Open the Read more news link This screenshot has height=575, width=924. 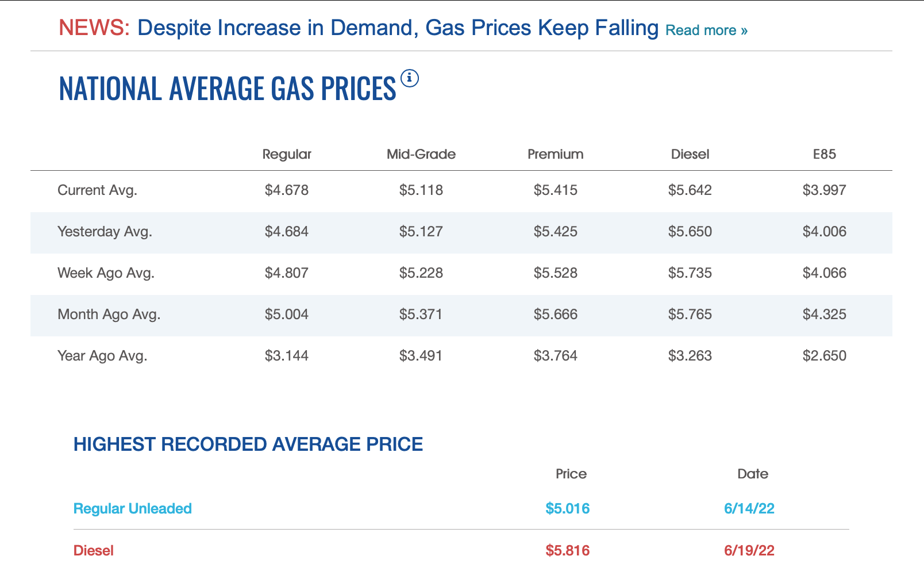coord(706,30)
